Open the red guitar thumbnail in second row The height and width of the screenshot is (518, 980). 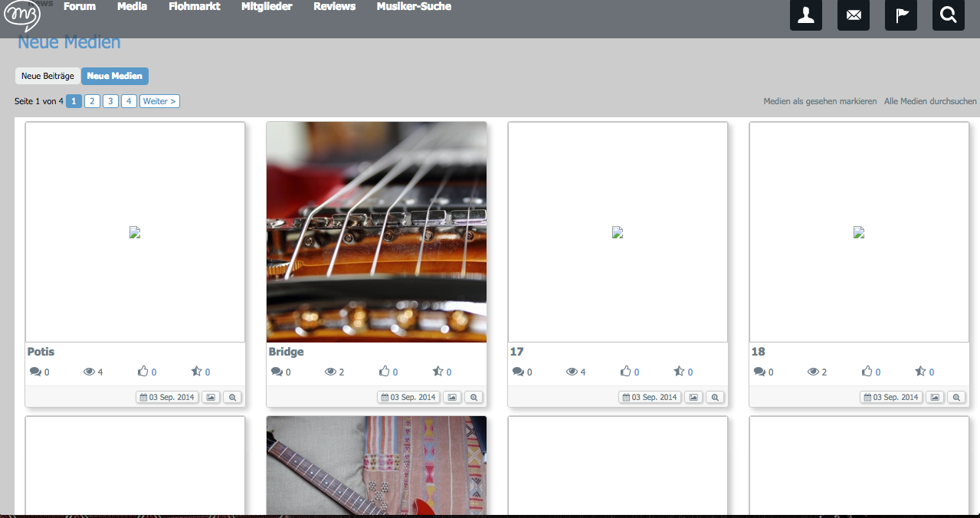[x=376, y=466]
